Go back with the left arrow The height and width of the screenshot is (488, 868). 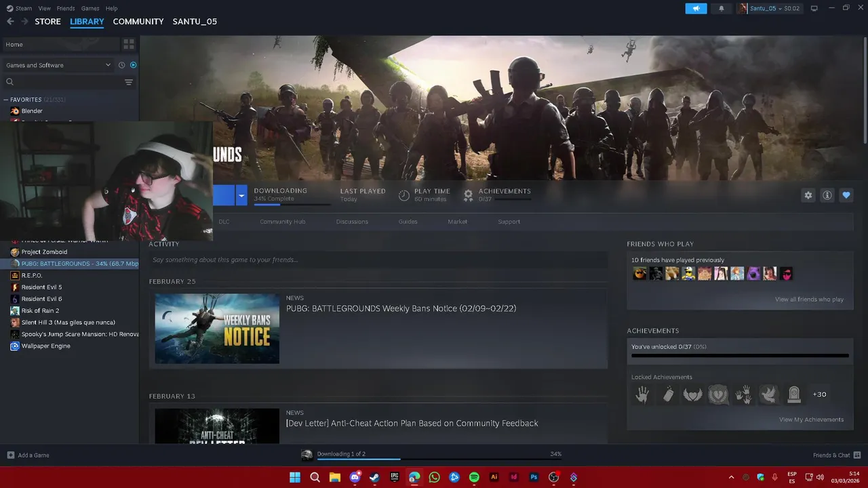10,22
